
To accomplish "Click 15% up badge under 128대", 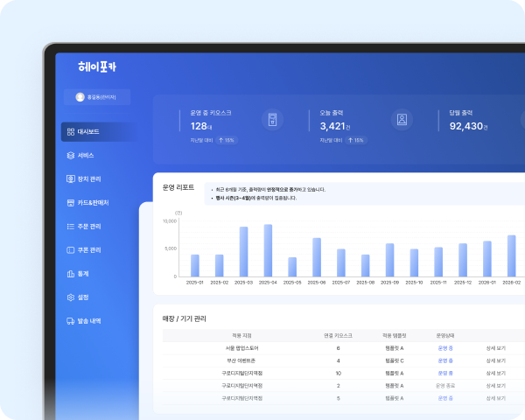I will [227, 140].
